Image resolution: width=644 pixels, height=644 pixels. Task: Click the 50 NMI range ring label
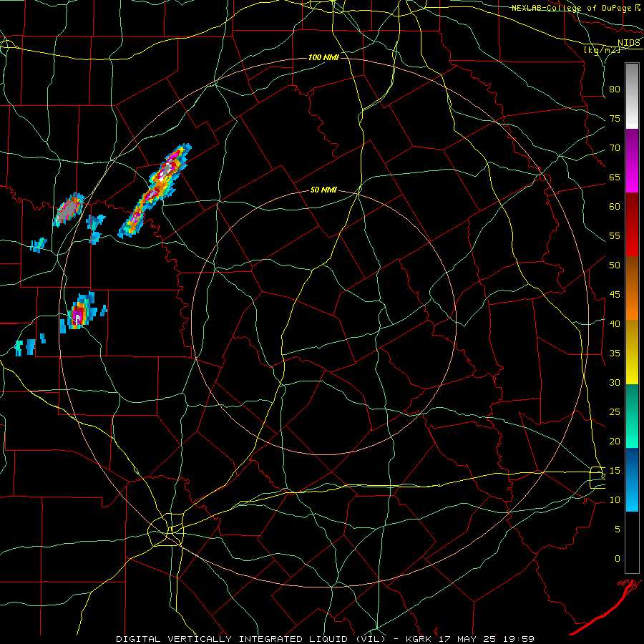pyautogui.click(x=323, y=190)
